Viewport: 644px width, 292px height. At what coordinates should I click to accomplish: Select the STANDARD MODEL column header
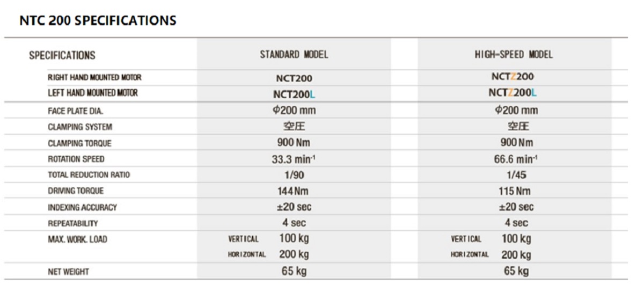[294, 55]
